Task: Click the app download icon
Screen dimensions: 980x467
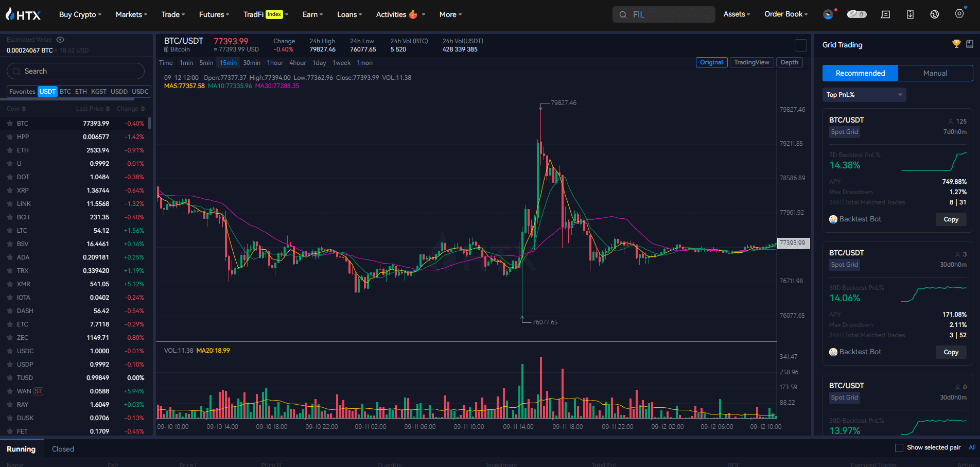Action: (x=910, y=14)
